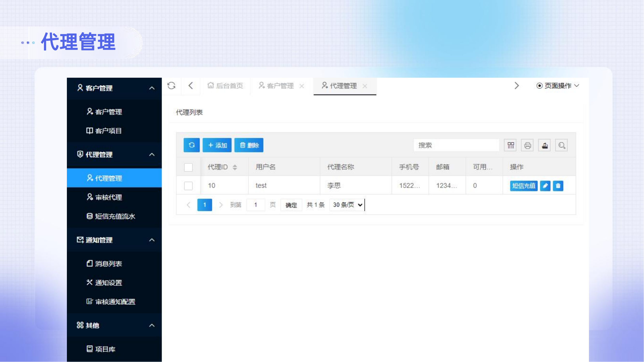Screen dimensions: 644x362
Task: Toggle the select-all header checkbox
Action: point(188,167)
